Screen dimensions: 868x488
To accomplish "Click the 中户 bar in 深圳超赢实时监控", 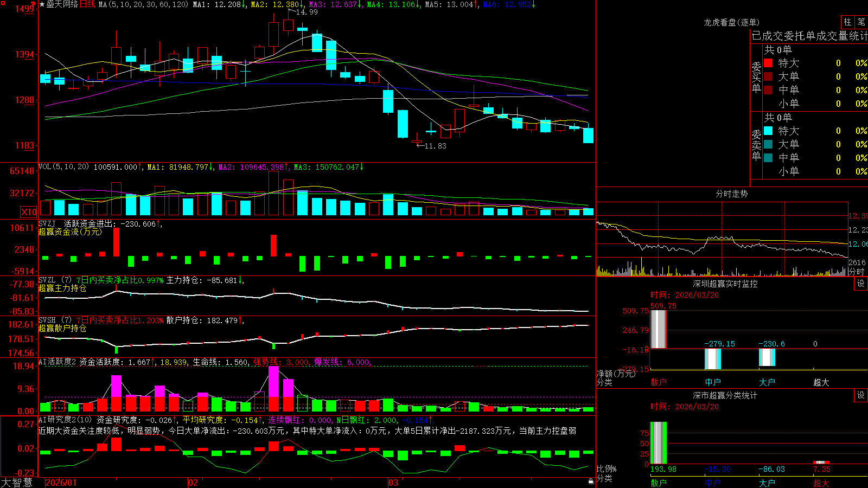I will (x=713, y=359).
